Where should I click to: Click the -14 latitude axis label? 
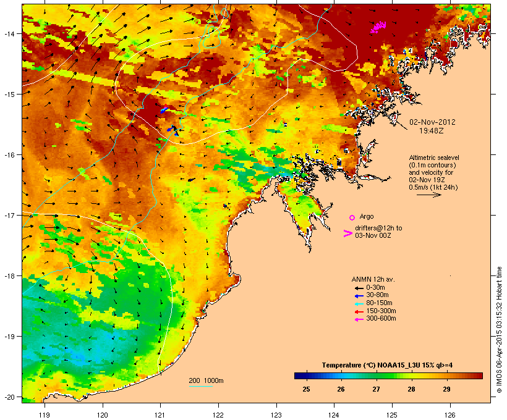point(9,33)
